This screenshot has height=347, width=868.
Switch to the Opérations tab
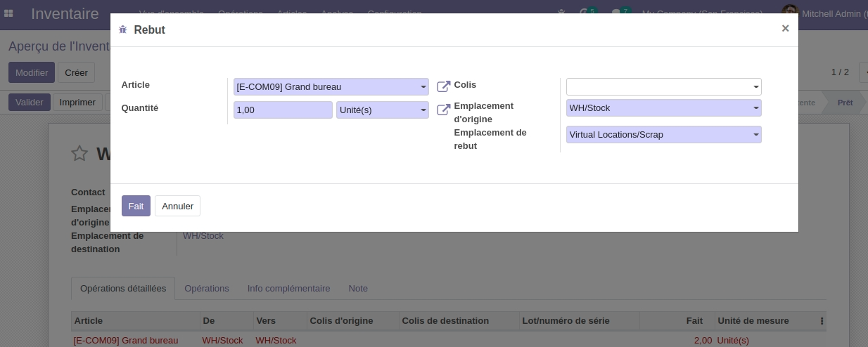click(207, 289)
